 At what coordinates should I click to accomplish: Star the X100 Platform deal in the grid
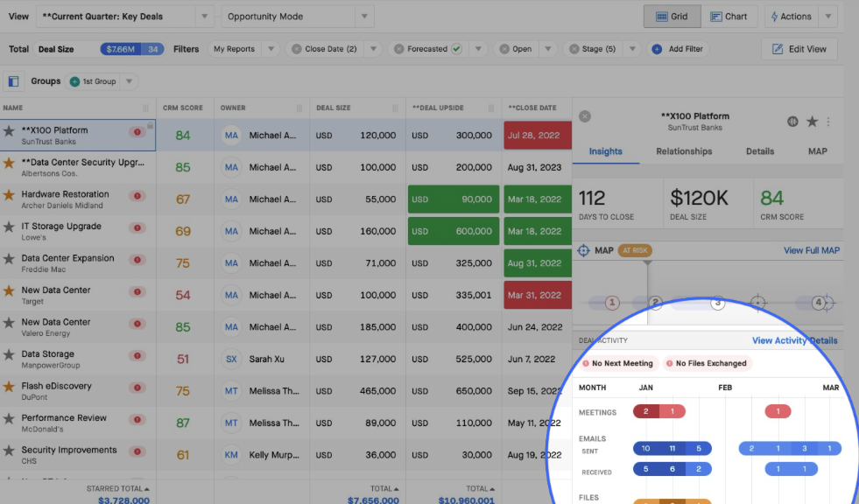9,130
